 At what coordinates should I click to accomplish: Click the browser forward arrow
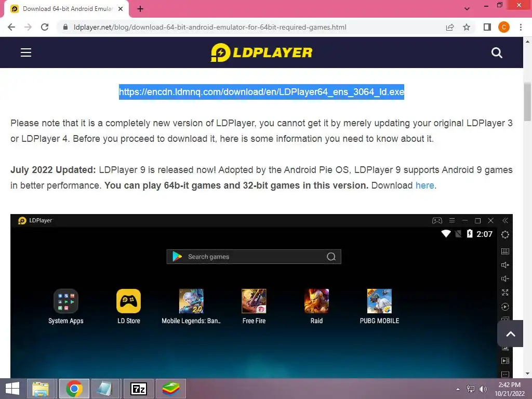tap(28, 27)
